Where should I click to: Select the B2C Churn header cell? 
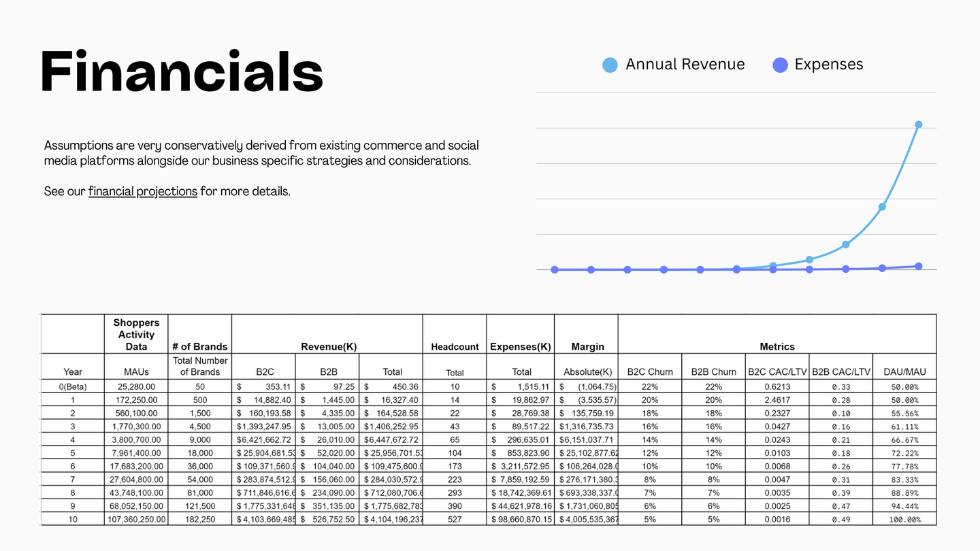tap(650, 371)
